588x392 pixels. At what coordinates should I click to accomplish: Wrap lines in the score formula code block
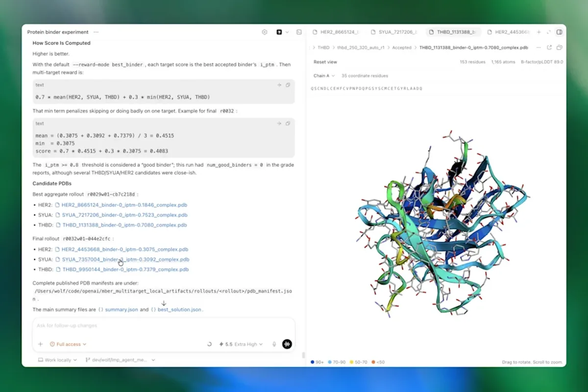(279, 85)
